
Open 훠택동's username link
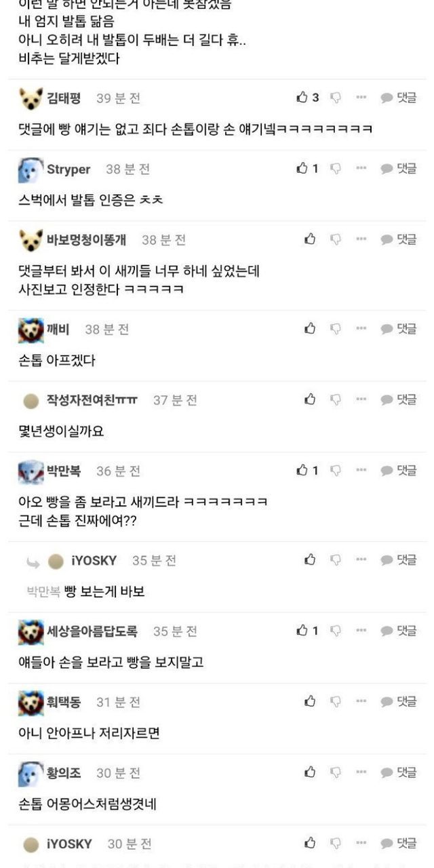(64, 702)
